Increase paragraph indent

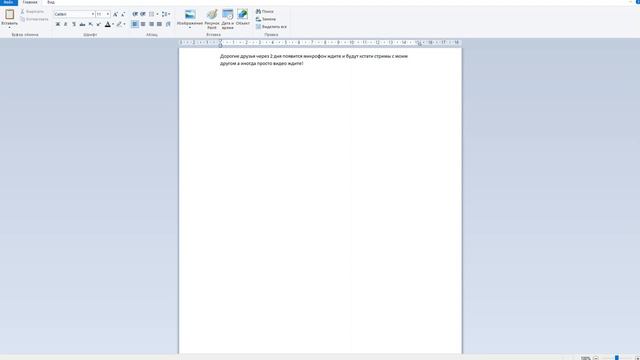tap(143, 14)
